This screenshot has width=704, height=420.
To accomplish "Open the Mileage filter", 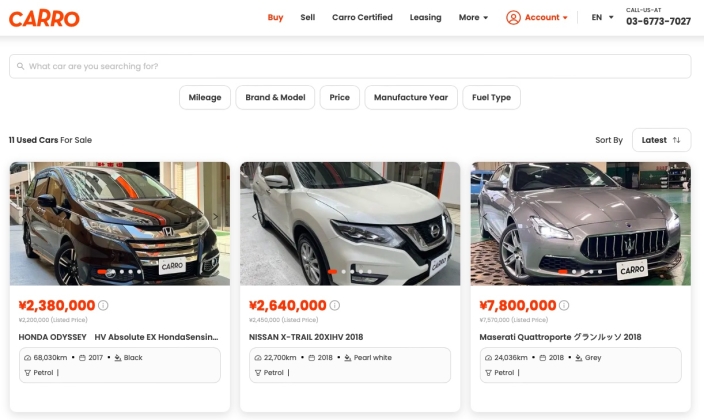I will 205,97.
